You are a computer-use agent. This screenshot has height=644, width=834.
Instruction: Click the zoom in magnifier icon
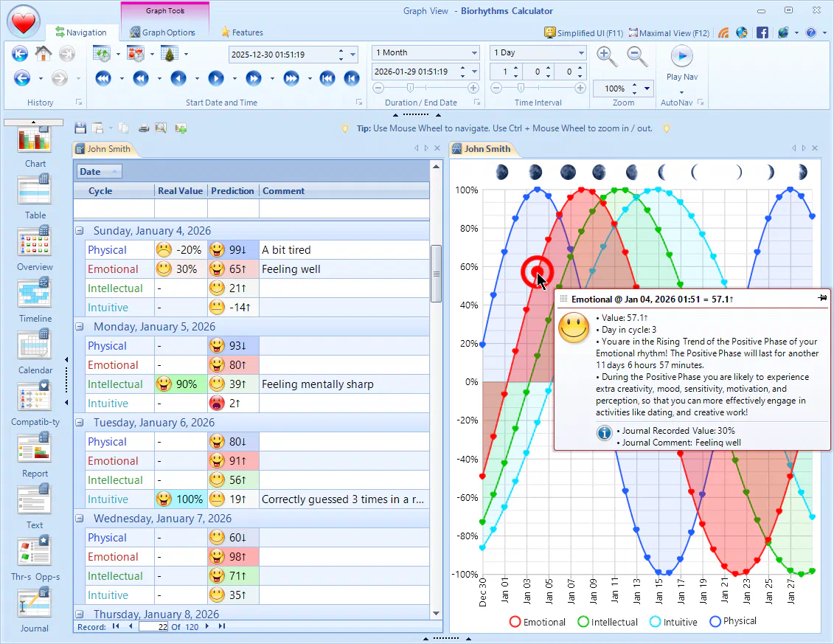pos(607,56)
